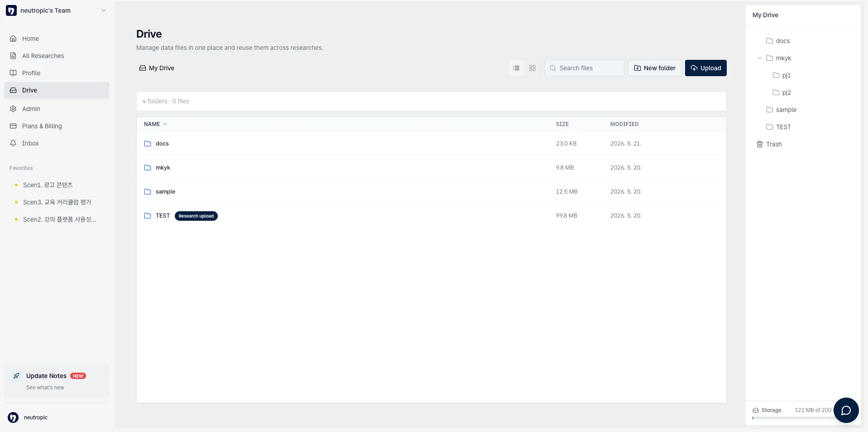Click the 4 folders · 0 files summary
Screen dimensions: 868x432
[x=166, y=101]
